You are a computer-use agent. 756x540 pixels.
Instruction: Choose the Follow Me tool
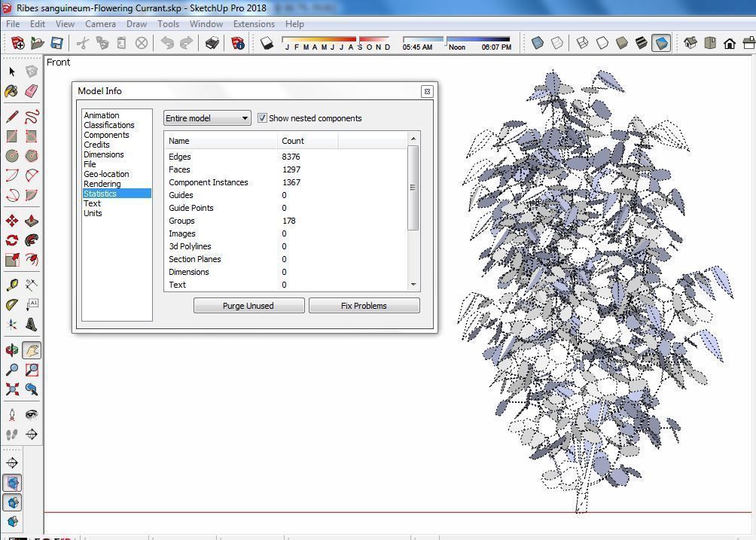click(32, 240)
